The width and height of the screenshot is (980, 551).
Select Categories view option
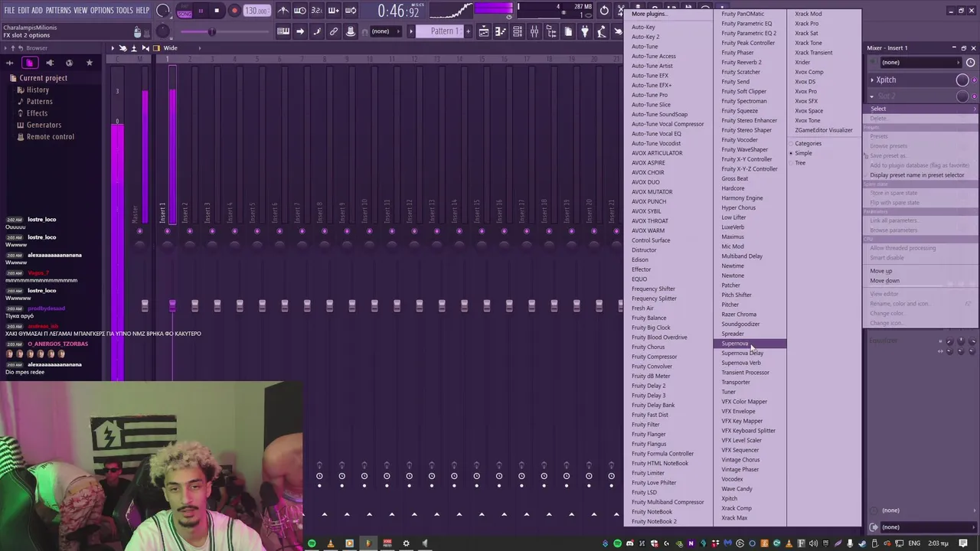(x=808, y=143)
